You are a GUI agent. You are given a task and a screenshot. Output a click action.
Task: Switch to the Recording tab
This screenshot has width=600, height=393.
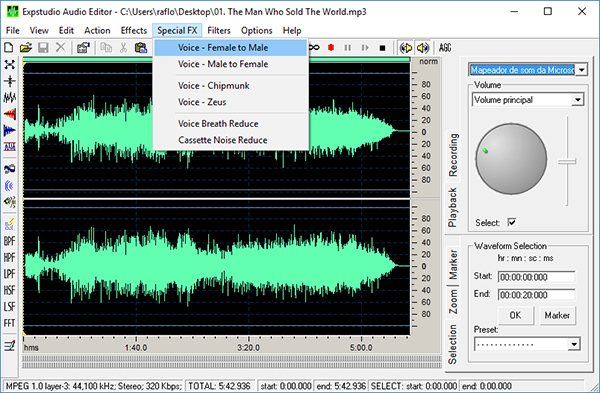453,155
